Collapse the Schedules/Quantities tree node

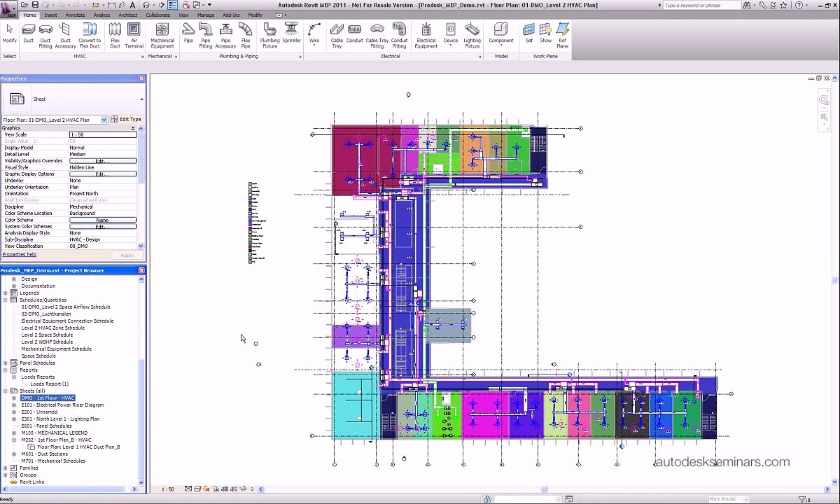[x=6, y=300]
